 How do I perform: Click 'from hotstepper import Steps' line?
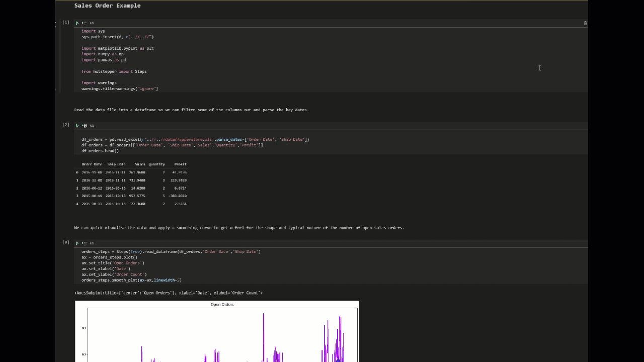[x=114, y=71]
